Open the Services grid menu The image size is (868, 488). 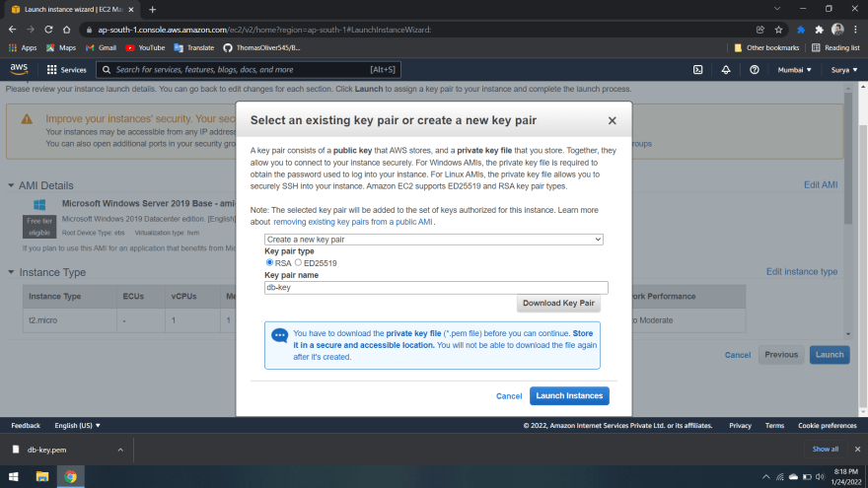click(66, 70)
